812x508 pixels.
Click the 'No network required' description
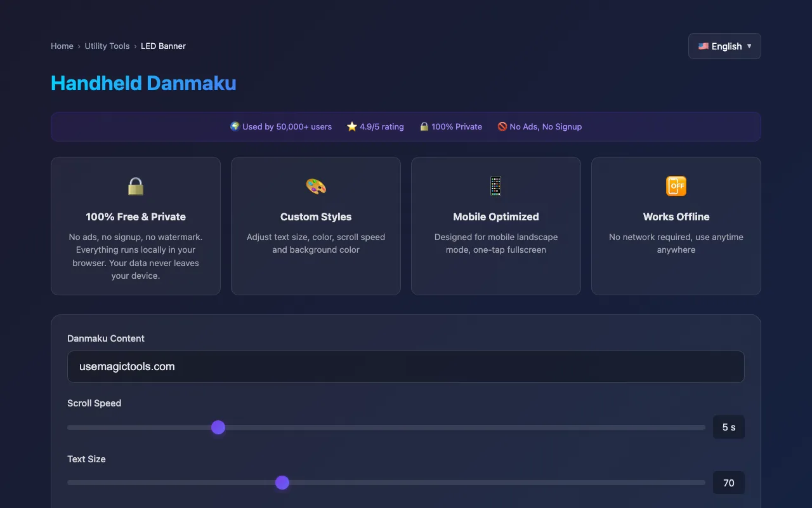pyautogui.click(x=676, y=243)
